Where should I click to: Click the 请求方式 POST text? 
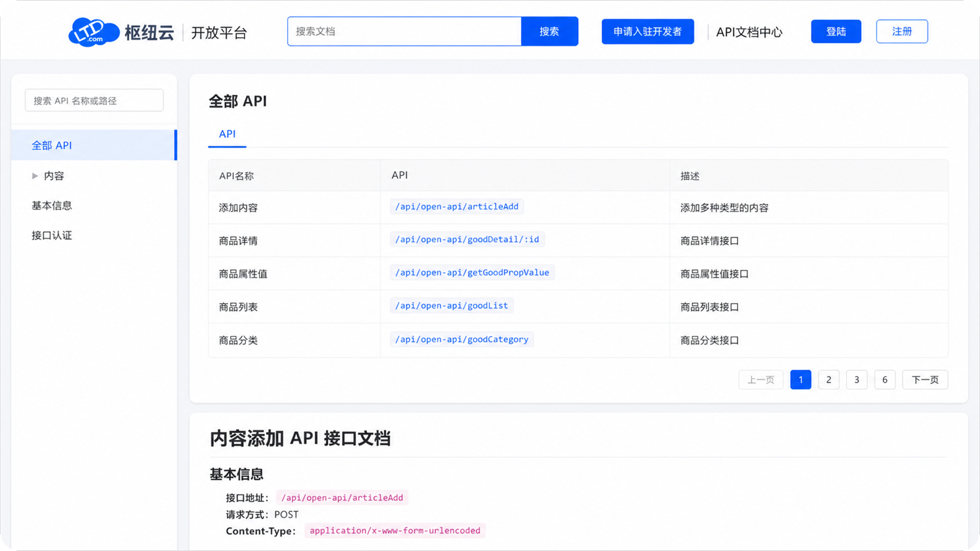tap(262, 515)
